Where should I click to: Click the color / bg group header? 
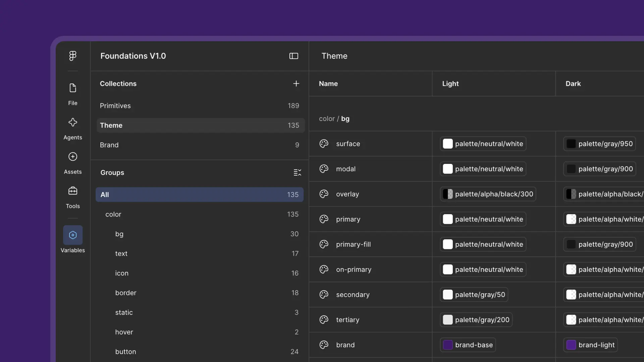334,119
